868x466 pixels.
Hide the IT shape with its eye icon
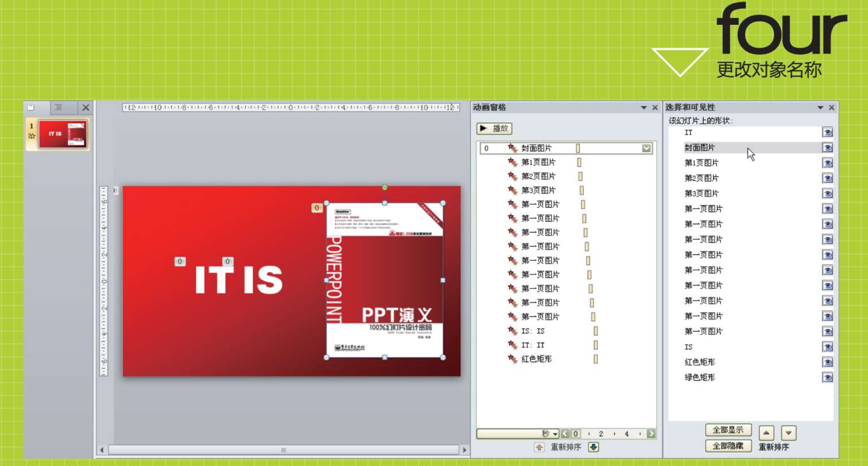click(827, 132)
